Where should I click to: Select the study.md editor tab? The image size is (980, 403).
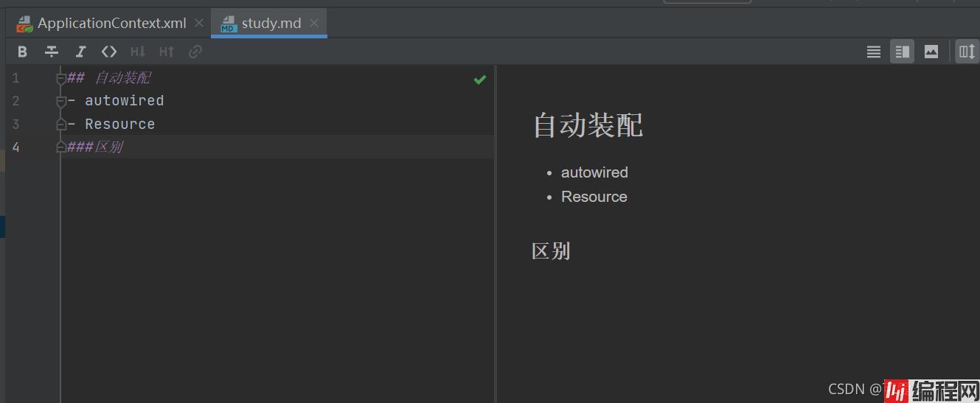271,23
